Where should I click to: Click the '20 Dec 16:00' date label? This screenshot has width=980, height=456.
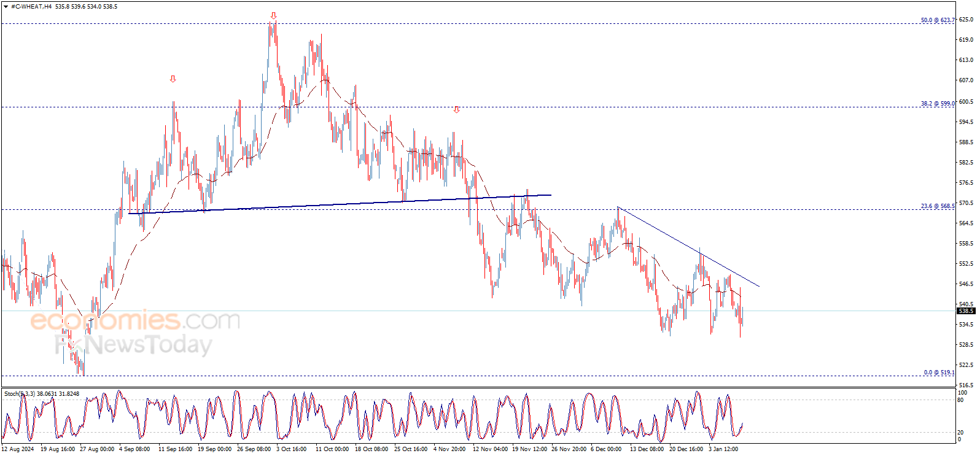coord(686,449)
